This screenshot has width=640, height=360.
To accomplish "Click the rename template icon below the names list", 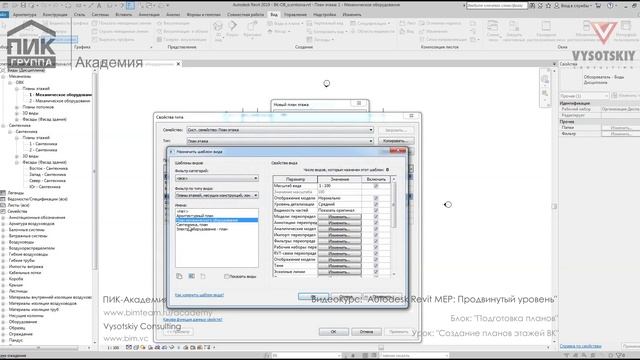I will (x=191, y=276).
